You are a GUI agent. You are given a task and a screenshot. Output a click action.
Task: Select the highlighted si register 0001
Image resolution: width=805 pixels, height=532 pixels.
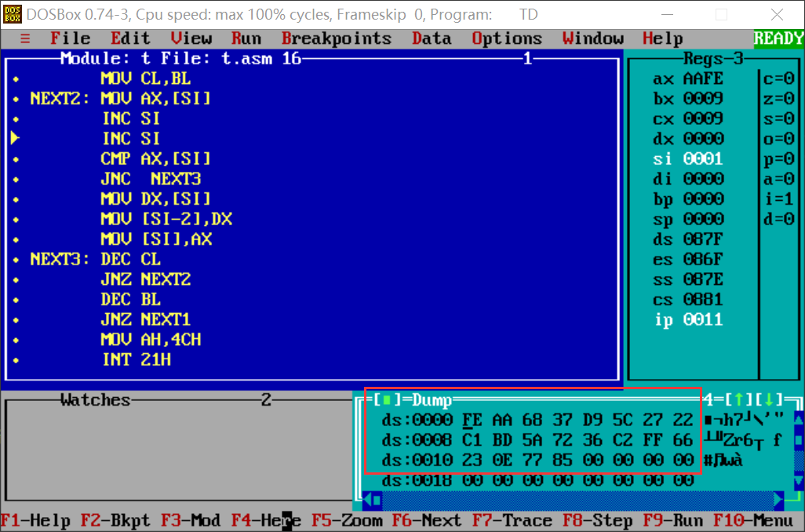click(x=688, y=159)
